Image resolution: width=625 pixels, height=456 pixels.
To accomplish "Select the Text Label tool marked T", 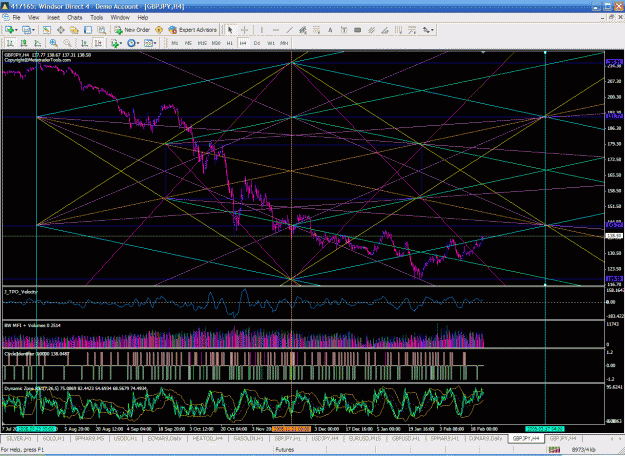I will pyautogui.click(x=344, y=30).
